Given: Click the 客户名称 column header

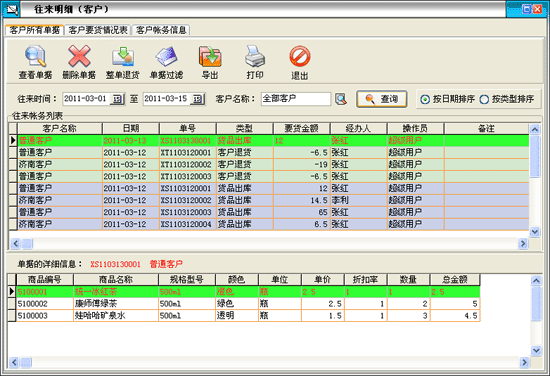Looking at the screenshot, I should tap(60, 128).
